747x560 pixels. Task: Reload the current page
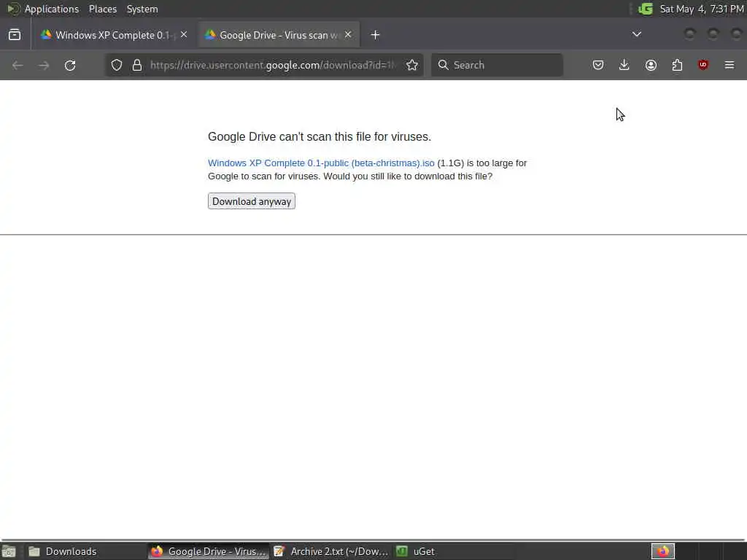click(x=70, y=65)
